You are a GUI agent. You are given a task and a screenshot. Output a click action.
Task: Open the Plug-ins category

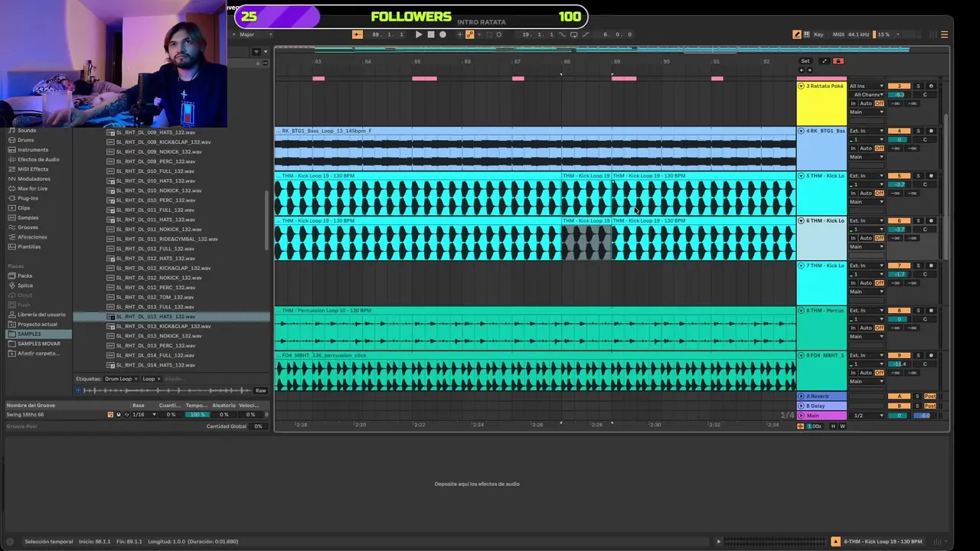(28, 198)
